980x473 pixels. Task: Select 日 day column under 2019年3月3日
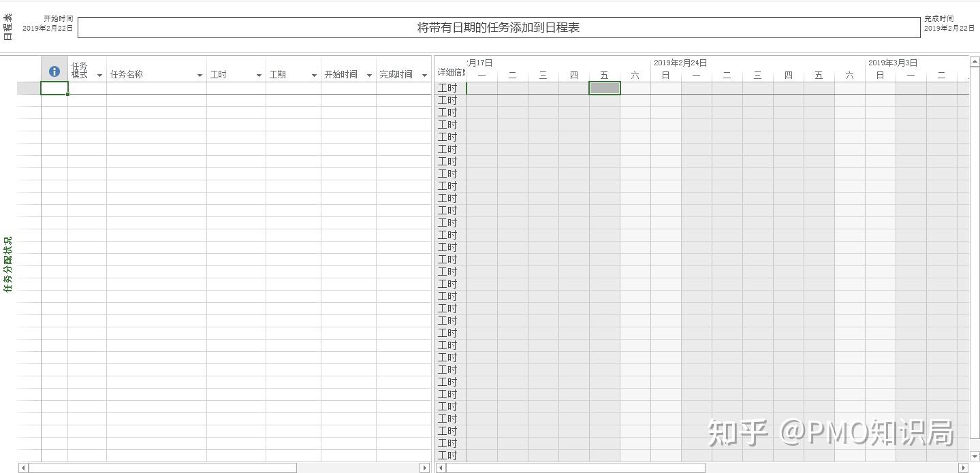pyautogui.click(x=880, y=76)
